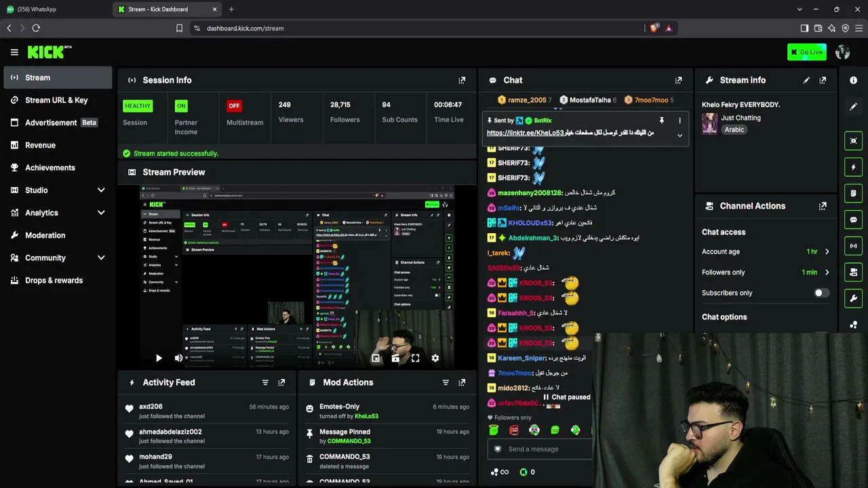Toggle Subscribers only chat switch

click(821, 293)
